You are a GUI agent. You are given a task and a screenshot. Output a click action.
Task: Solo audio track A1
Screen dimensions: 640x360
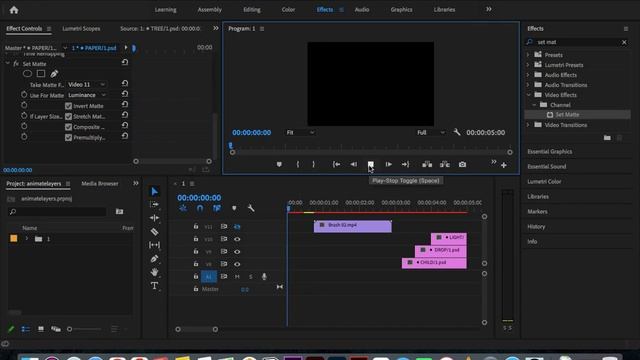(x=251, y=277)
